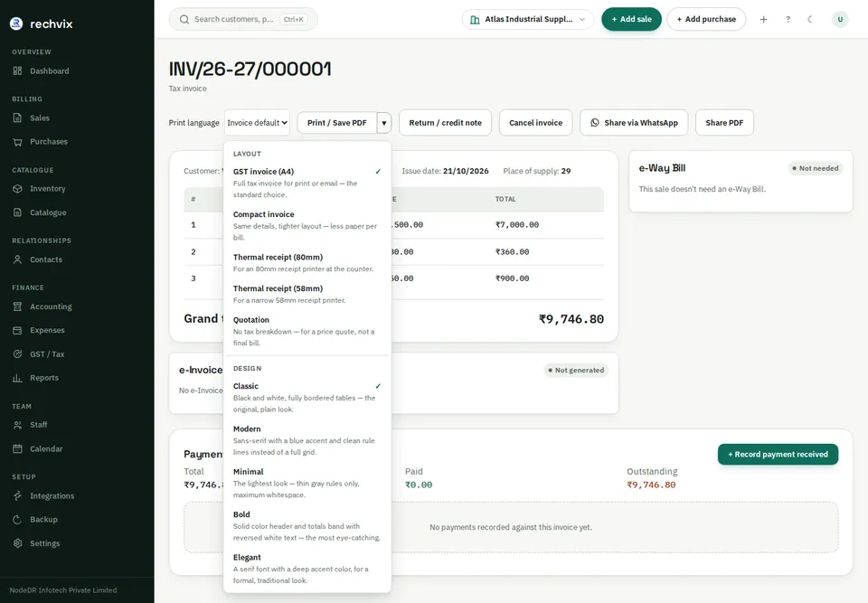
Task: Click Return / credit note button
Action: [445, 123]
